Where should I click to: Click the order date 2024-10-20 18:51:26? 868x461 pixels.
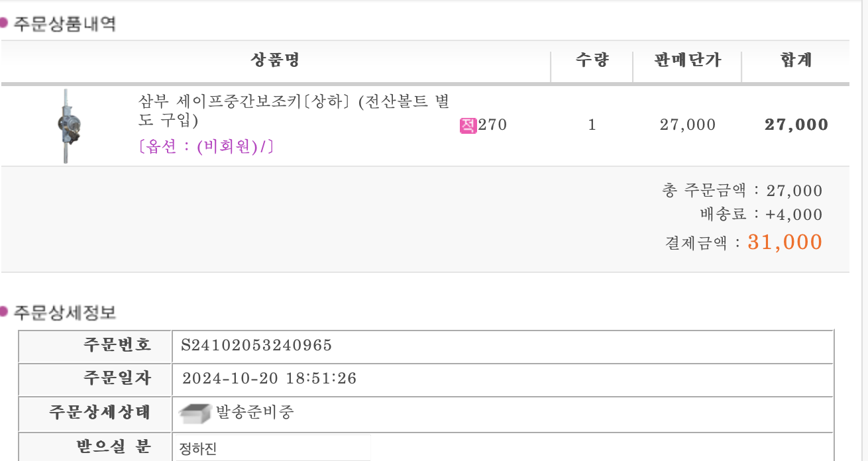[x=269, y=379]
